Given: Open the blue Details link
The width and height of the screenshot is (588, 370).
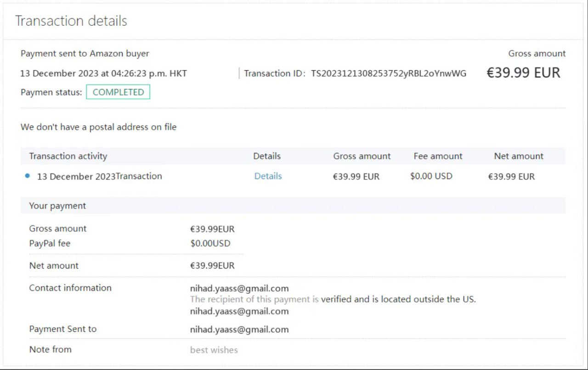Looking at the screenshot, I should 268,176.
